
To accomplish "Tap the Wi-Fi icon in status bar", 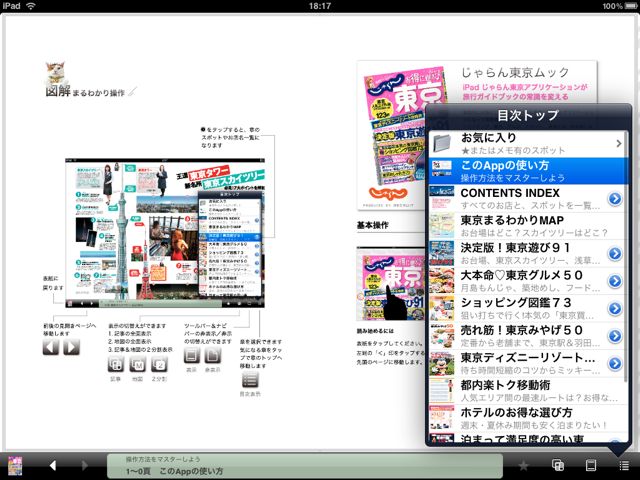I will [x=31, y=6].
